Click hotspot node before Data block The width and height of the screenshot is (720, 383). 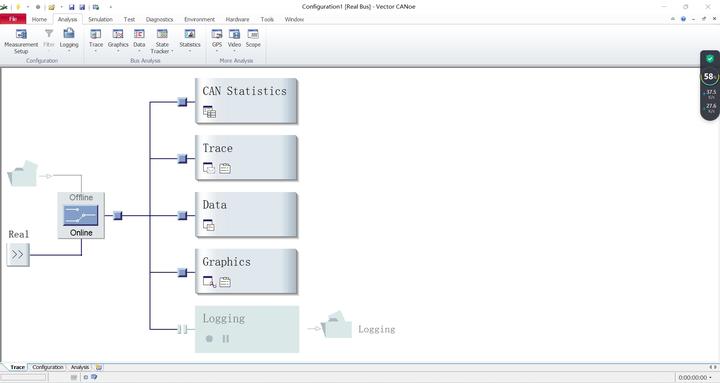point(182,215)
